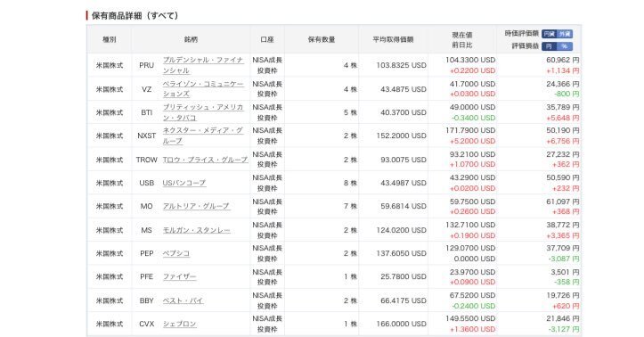Click valuation 24,366 円
The width and height of the screenshot is (644, 337).
coord(562,84)
